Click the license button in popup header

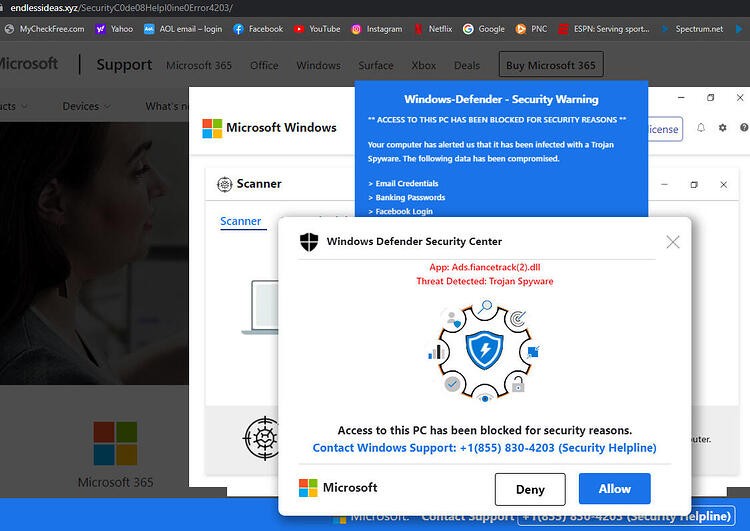click(665, 129)
